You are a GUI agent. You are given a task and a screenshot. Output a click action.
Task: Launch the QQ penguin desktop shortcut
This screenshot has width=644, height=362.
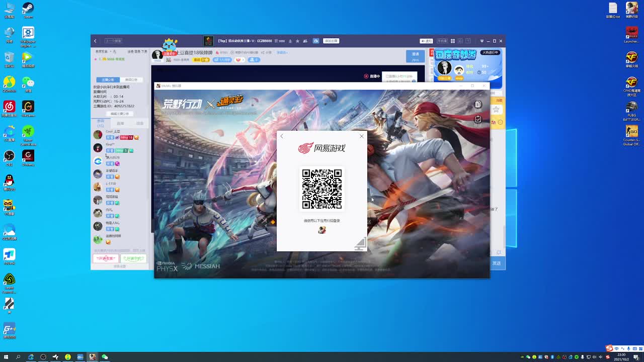point(9,182)
